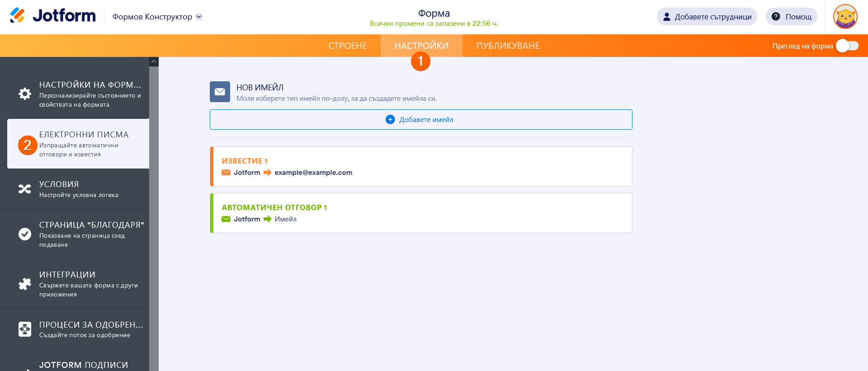
Task: Click the approval flow icon
Action: [x=25, y=329]
